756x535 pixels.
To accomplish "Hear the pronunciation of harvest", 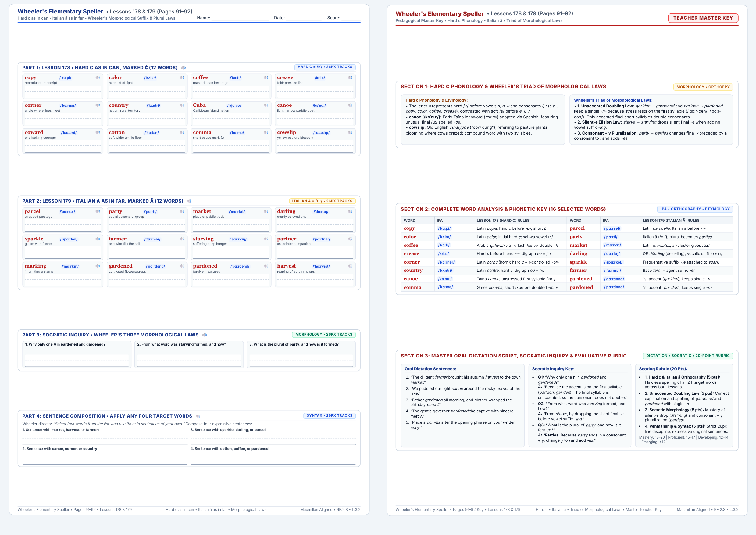I will 350,266.
